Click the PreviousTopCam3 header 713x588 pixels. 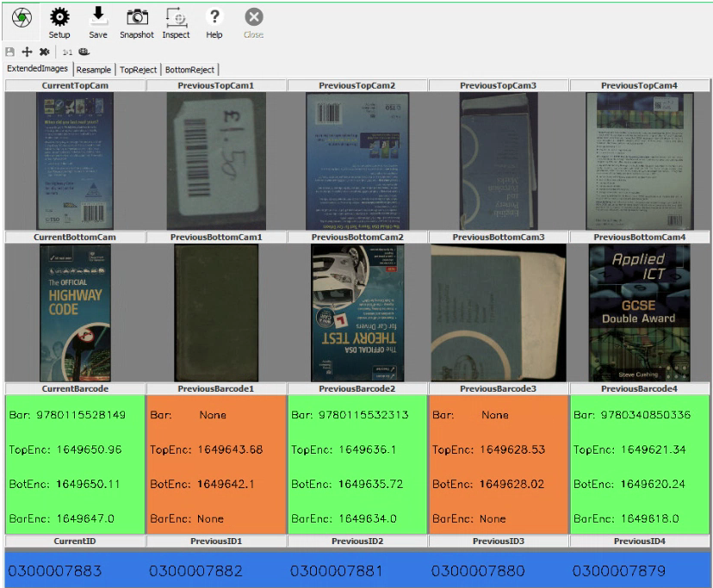[x=499, y=85]
